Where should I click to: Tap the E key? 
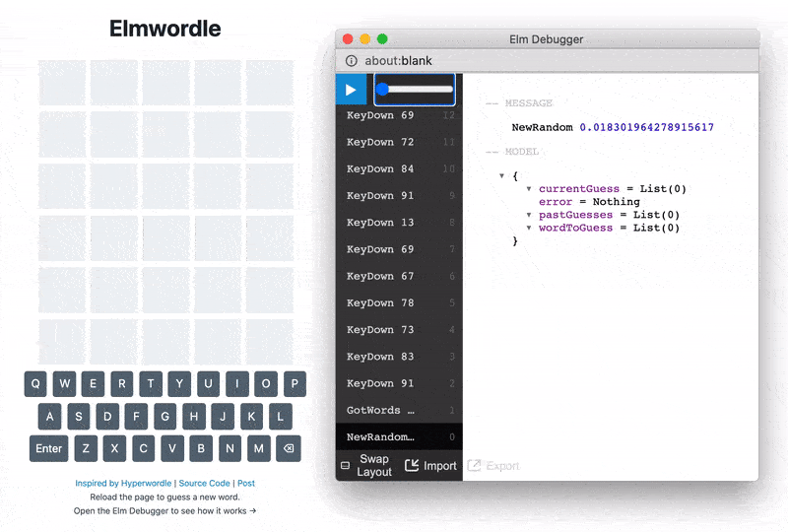[93, 384]
